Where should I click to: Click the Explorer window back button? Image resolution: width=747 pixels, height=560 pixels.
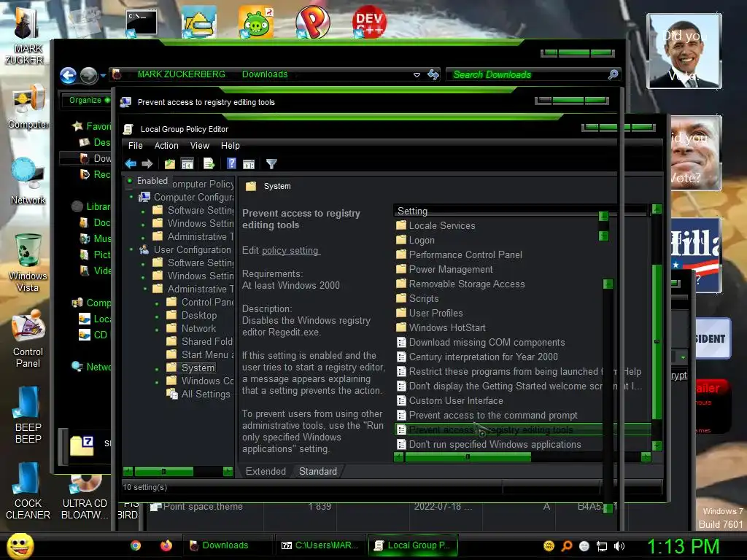pos(69,75)
